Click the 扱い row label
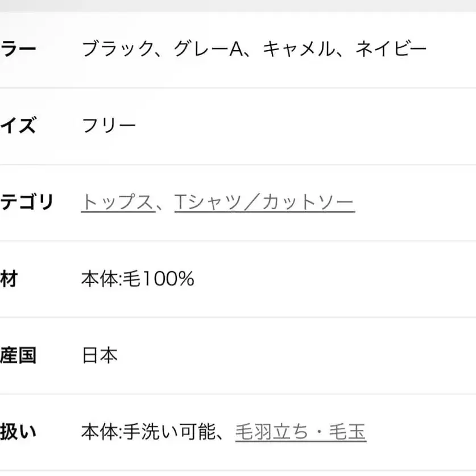Screen dimensions: 476x476 point(18,433)
